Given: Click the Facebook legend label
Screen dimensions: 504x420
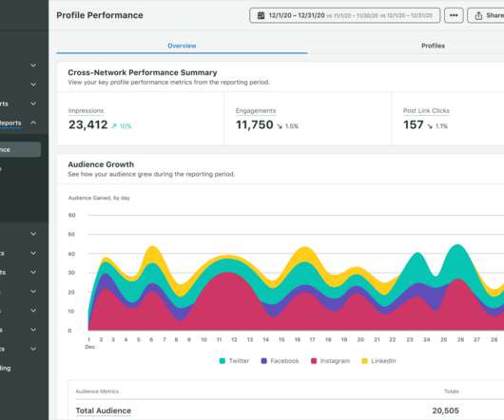Looking at the screenshot, I should 284,361.
